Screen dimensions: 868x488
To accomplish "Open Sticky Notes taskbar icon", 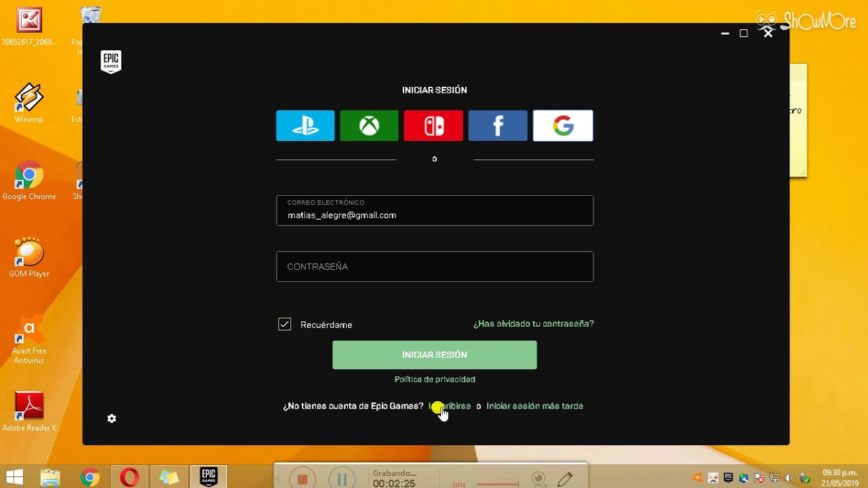I will pyautogui.click(x=169, y=478).
